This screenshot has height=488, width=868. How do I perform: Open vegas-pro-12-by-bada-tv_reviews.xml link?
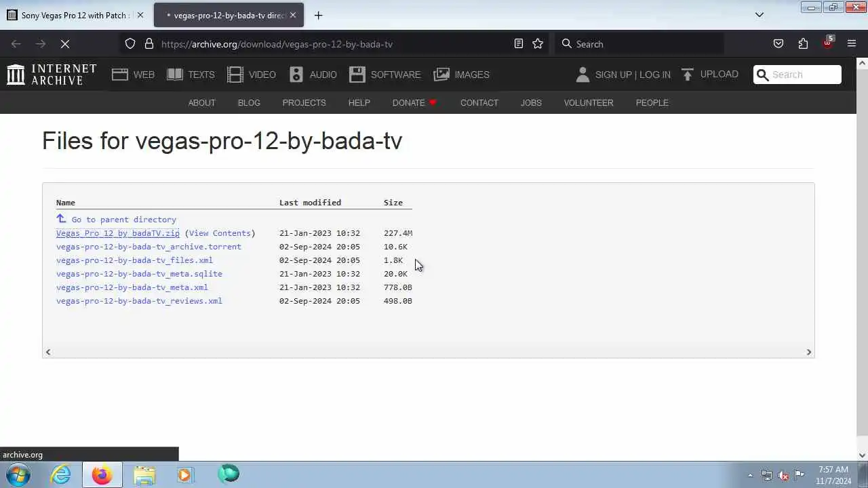click(x=139, y=301)
